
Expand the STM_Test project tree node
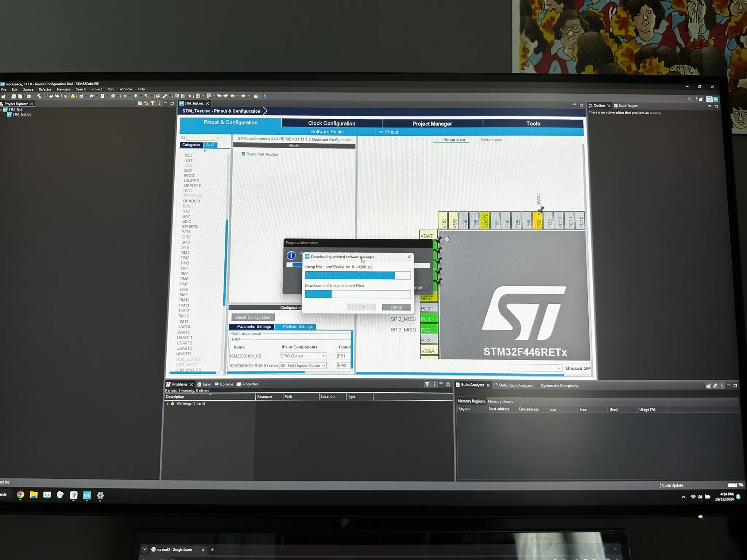(x=2, y=109)
